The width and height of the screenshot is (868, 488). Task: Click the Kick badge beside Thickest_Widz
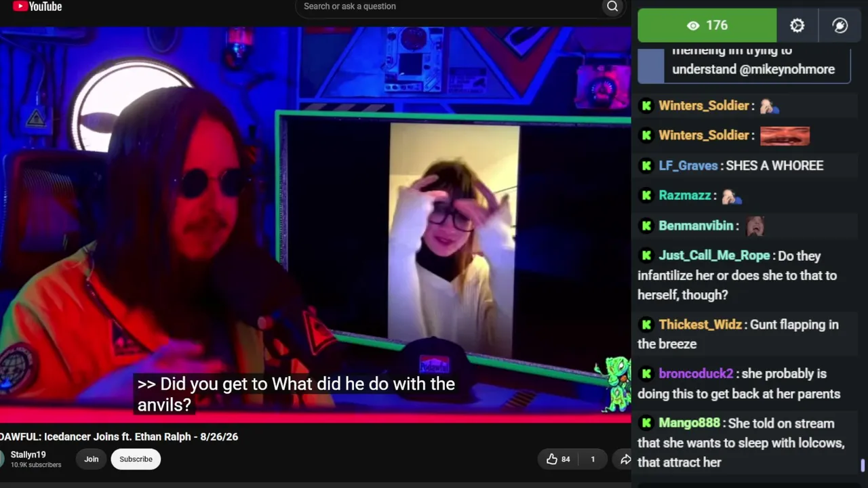click(x=646, y=325)
